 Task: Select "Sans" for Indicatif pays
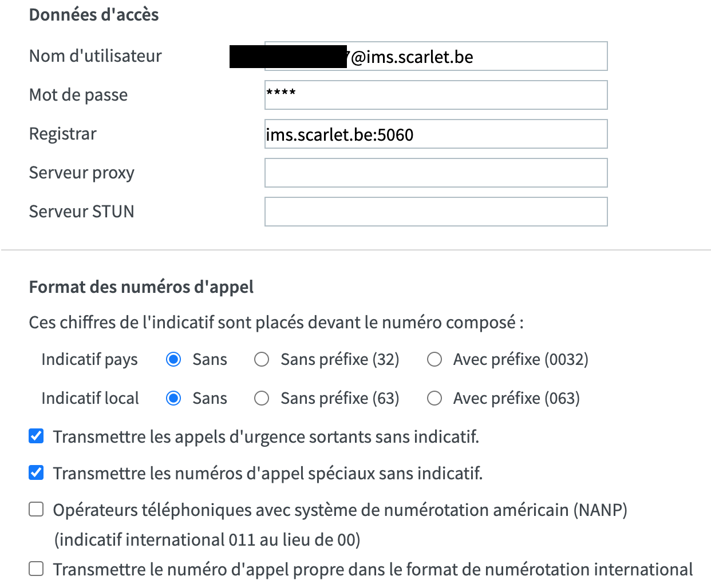173,359
